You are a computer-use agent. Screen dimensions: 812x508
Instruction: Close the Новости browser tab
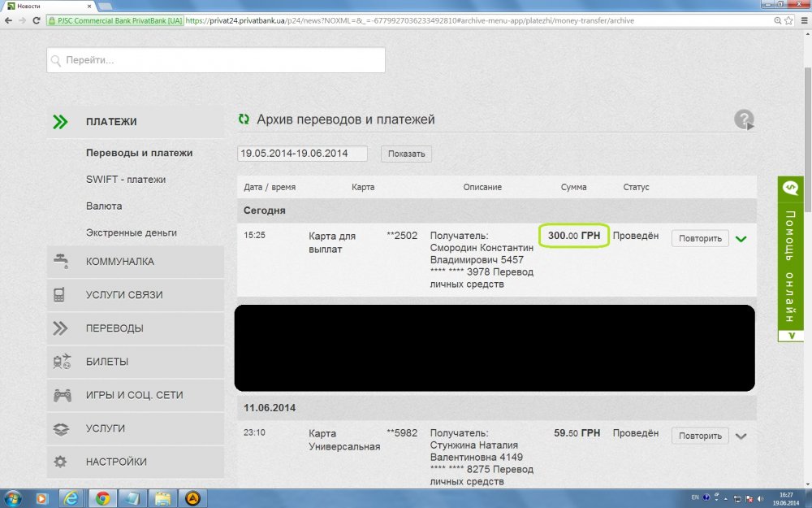point(89,7)
